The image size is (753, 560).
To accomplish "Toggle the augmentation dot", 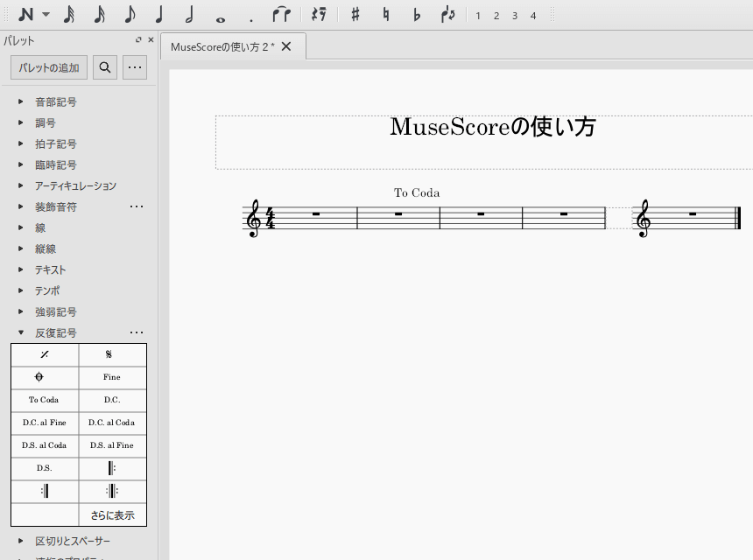I will (250, 20).
